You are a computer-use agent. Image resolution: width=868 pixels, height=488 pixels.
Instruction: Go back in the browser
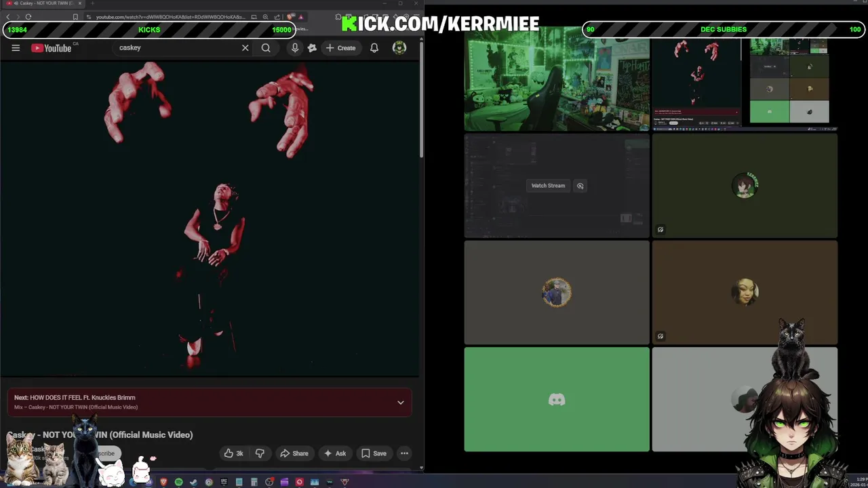(x=8, y=17)
